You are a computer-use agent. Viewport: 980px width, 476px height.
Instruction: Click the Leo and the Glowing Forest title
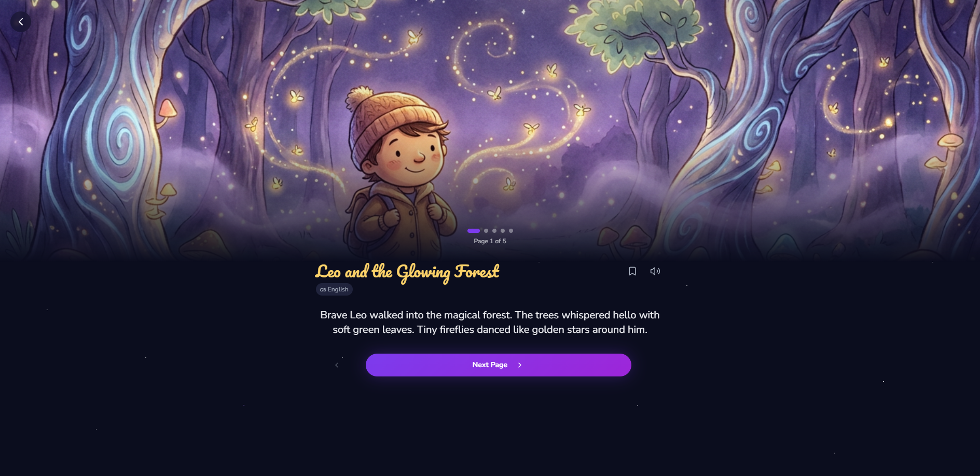coord(407,272)
